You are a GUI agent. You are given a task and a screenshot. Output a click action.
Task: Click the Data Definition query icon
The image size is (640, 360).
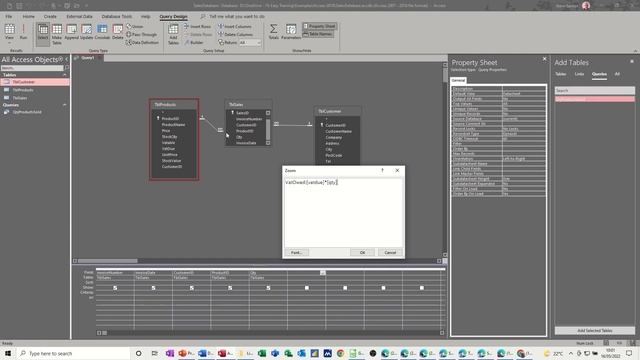tap(142, 42)
